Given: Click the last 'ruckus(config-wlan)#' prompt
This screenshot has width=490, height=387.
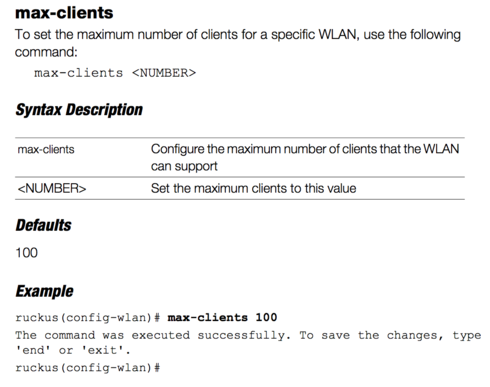Looking at the screenshot, I should [88, 368].
